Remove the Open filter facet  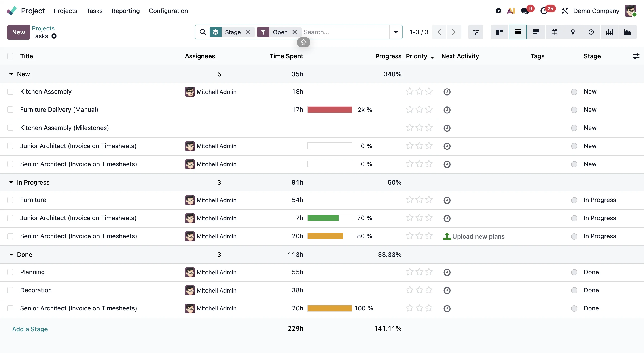pos(295,32)
